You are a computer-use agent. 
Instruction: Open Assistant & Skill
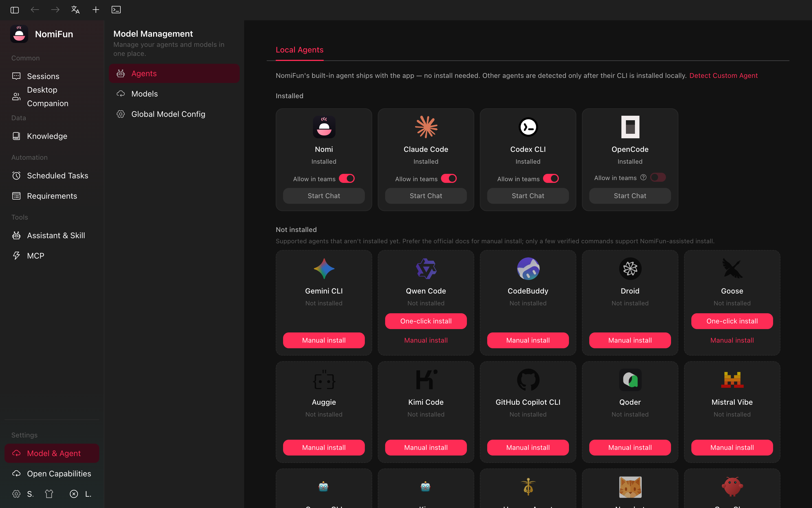click(52, 236)
